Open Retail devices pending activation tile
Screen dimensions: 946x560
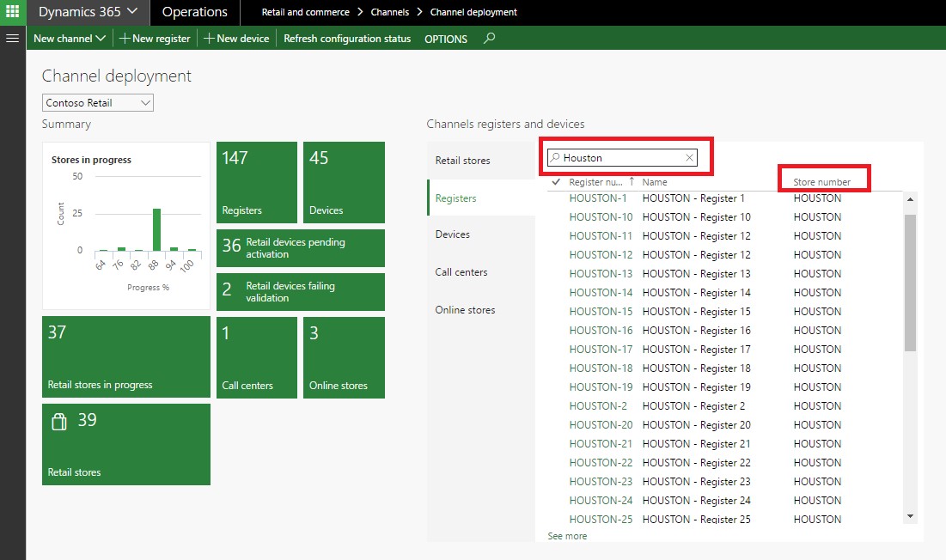[301, 247]
